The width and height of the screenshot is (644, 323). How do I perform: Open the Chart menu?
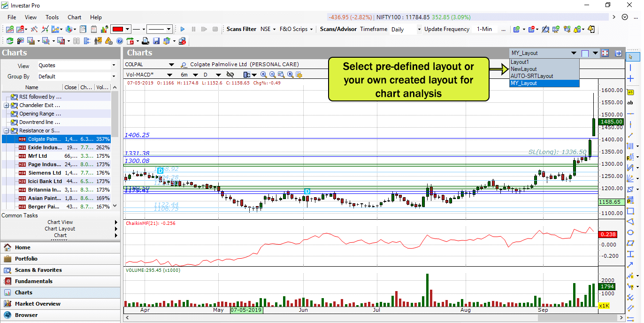[74, 17]
